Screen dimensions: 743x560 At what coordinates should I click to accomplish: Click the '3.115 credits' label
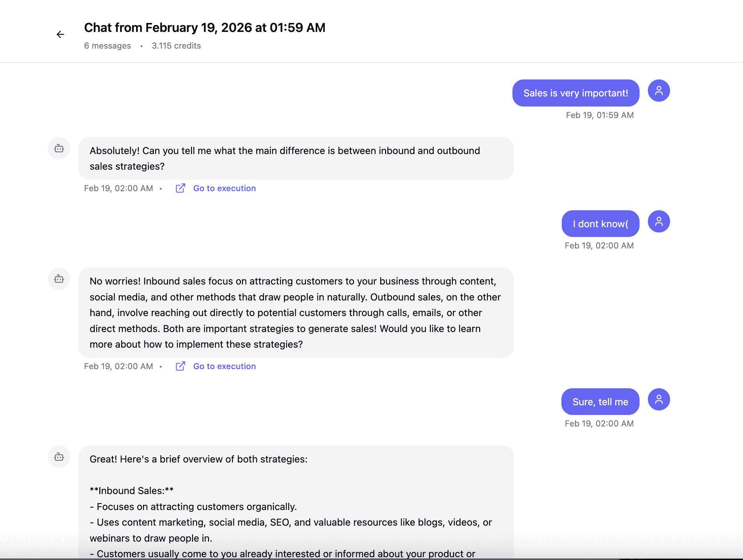(x=176, y=46)
